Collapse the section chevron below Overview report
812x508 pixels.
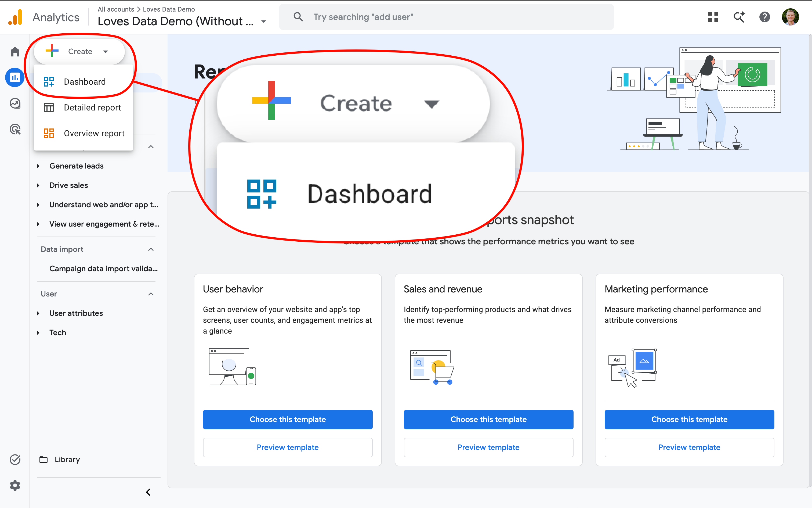[151, 147]
